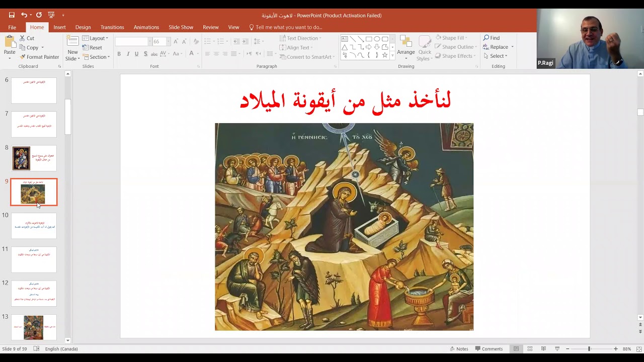Undo the last action
Viewport: 644px width, 362px height.
tap(24, 15)
